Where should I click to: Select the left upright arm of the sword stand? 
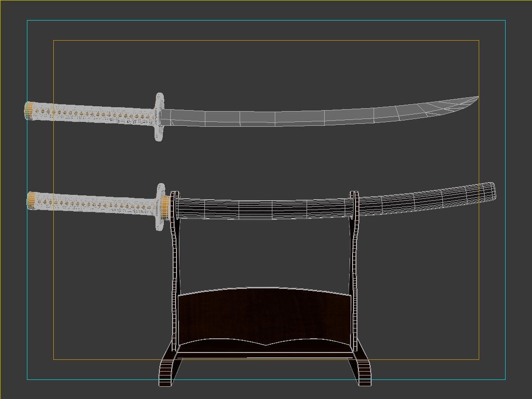coord(174,259)
